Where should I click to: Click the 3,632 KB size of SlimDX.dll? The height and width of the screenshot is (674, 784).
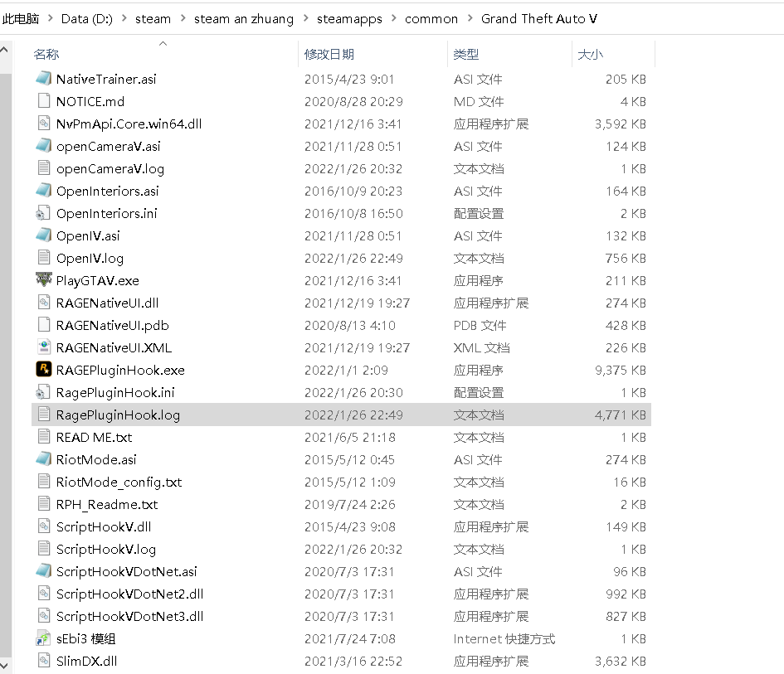620,661
